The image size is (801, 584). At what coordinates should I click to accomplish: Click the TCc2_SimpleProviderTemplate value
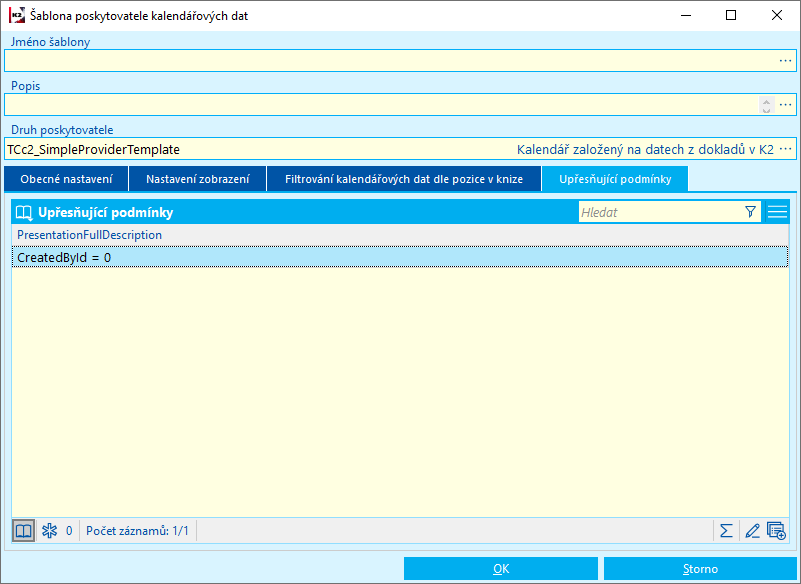[x=93, y=150]
